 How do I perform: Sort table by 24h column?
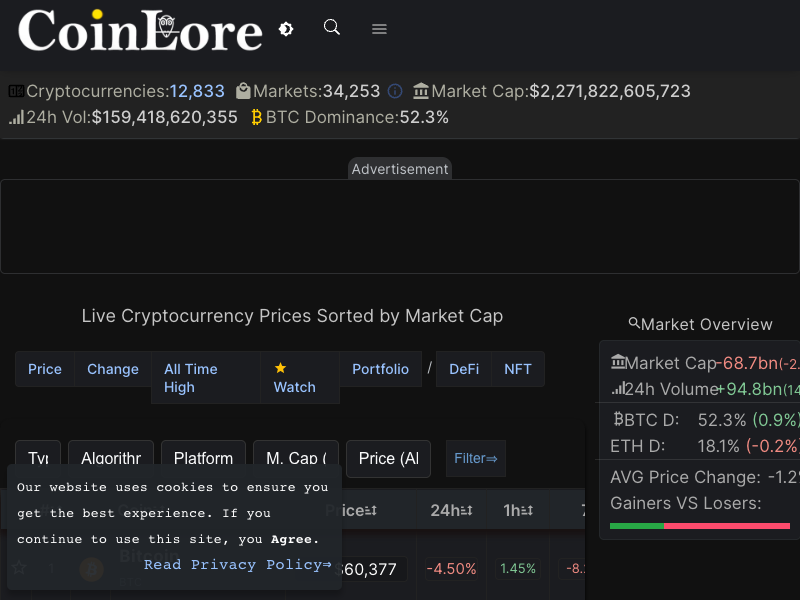(x=452, y=510)
